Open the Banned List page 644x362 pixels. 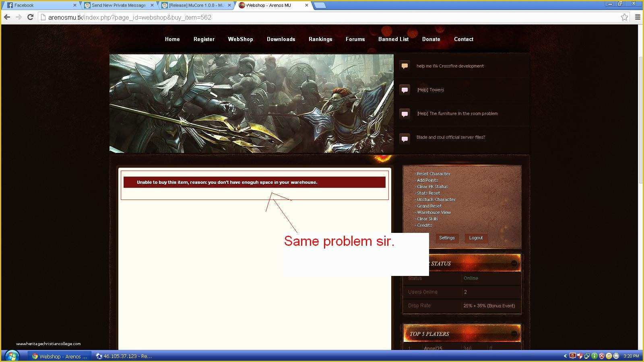393,39
